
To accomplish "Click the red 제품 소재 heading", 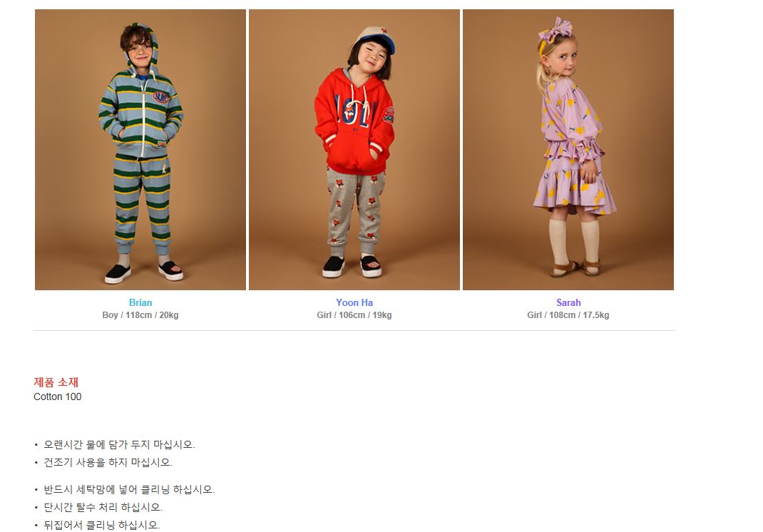I will (x=56, y=382).
